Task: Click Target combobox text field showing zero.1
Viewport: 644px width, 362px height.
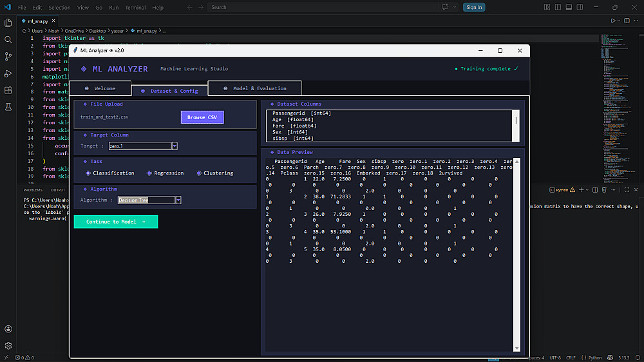Action: coord(140,146)
